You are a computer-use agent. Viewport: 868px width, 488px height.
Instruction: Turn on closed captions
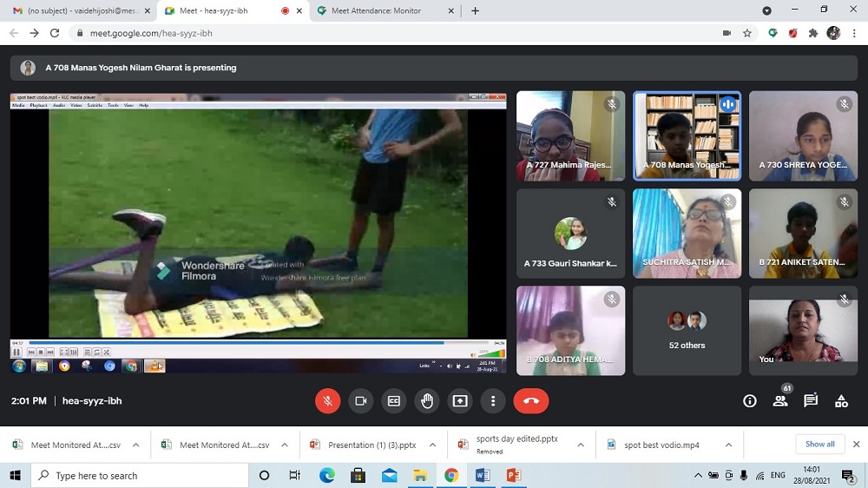click(x=393, y=401)
